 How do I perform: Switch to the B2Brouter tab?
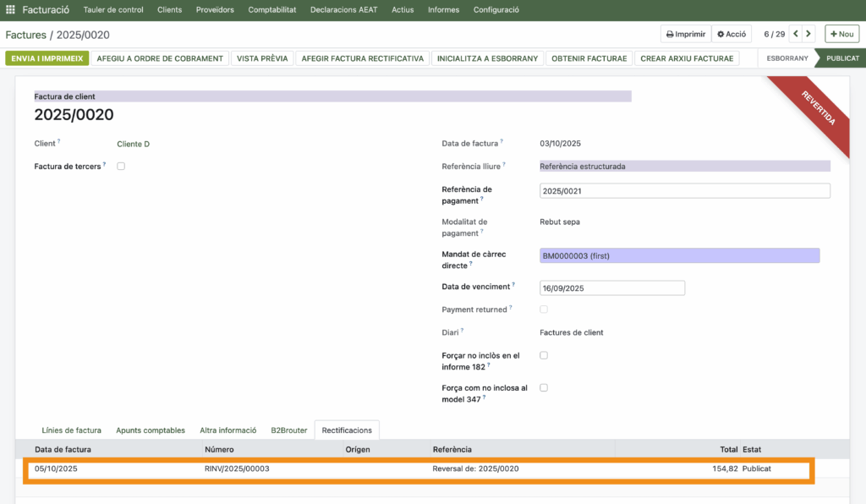(x=288, y=430)
